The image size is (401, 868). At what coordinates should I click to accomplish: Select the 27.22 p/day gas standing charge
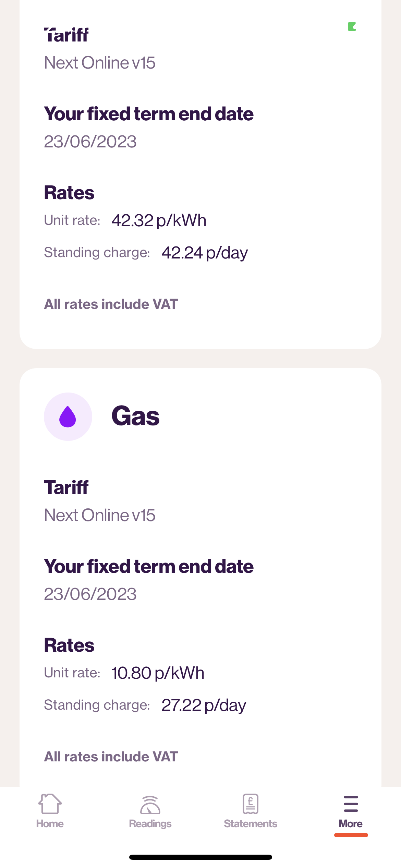(204, 706)
